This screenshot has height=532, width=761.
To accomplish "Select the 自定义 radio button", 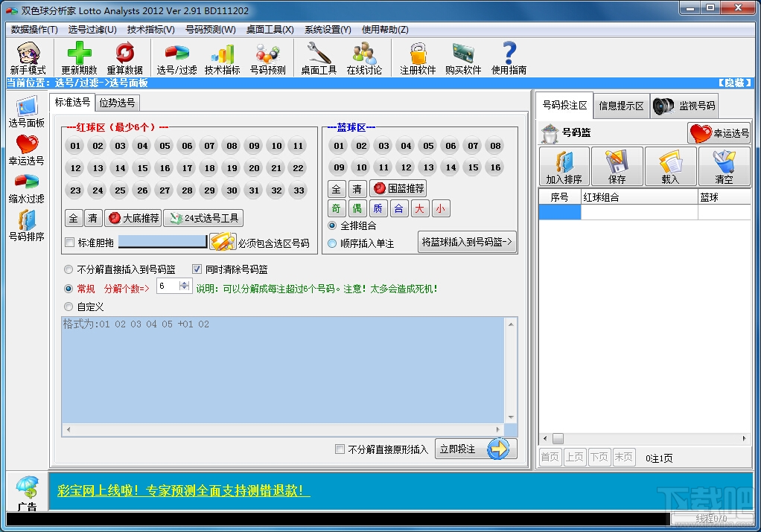I will [69, 307].
